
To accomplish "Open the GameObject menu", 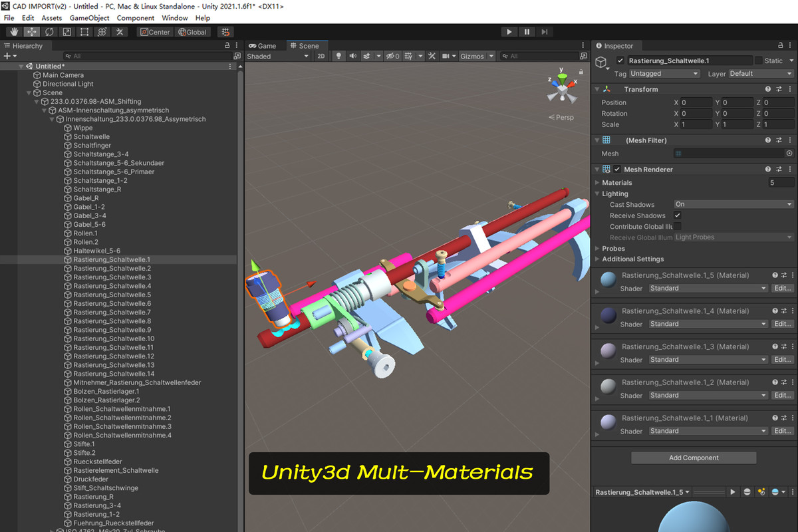I will coord(89,18).
